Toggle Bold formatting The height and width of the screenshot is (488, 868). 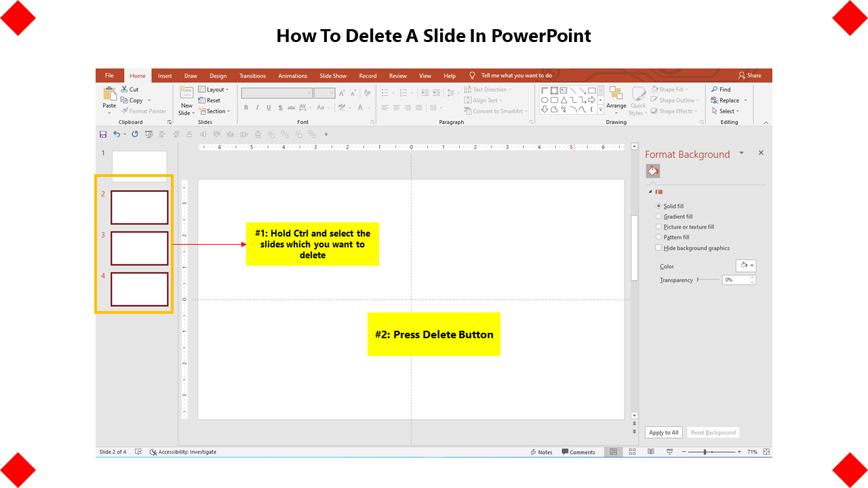(246, 108)
